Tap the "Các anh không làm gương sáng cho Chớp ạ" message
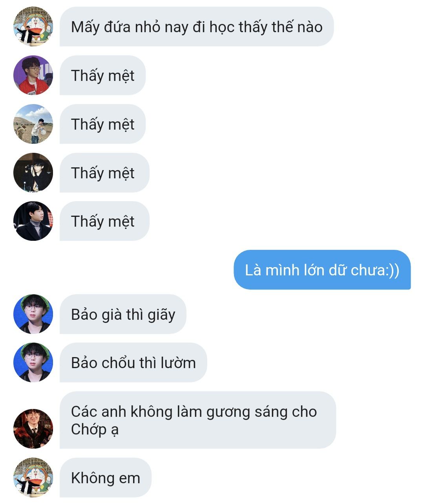424x504 pixels. coord(198,420)
